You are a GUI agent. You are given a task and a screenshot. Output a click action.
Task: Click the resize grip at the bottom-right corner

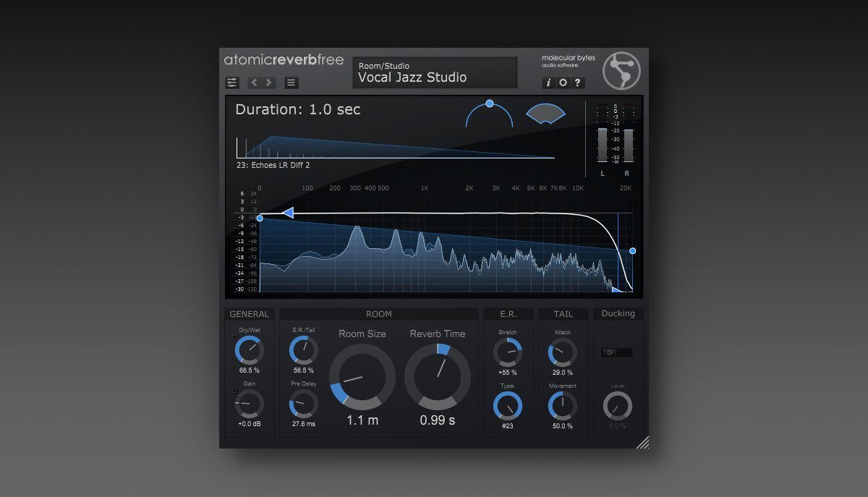click(x=642, y=442)
